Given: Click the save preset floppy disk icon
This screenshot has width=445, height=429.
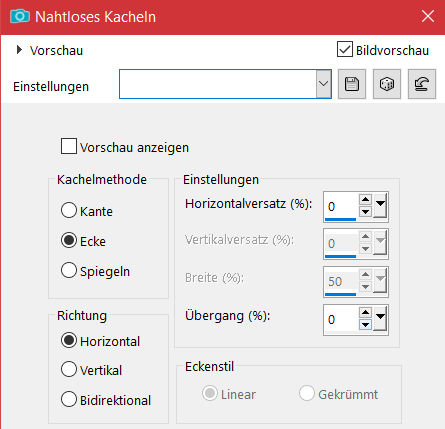Looking at the screenshot, I should pos(352,84).
